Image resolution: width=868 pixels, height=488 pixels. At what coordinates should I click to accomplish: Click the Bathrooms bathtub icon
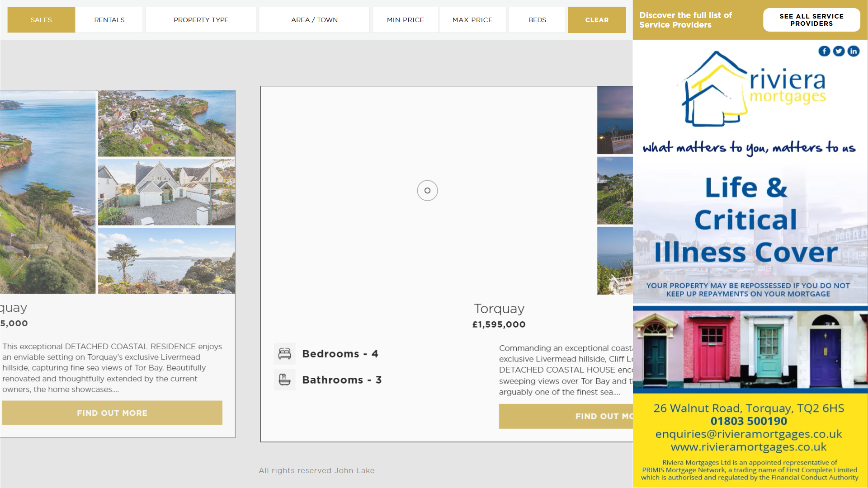tap(284, 380)
